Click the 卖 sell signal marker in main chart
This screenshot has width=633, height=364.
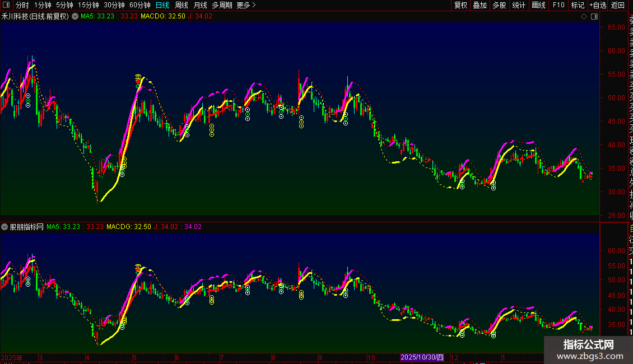click(138, 77)
